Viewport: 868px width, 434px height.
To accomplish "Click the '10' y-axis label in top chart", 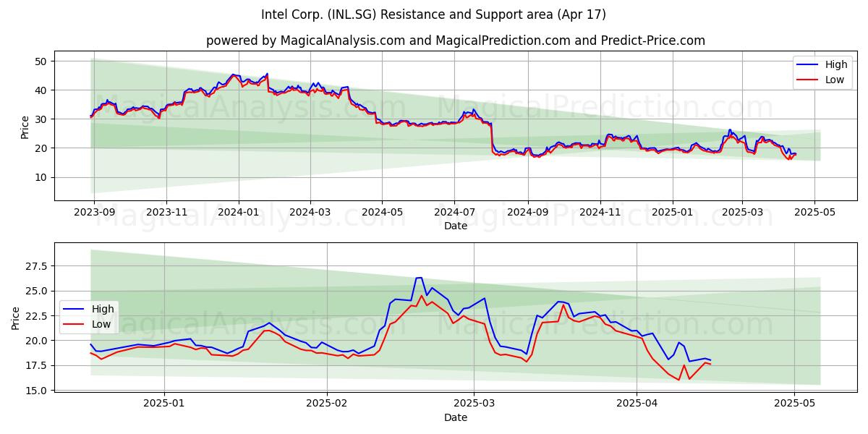I will [x=42, y=177].
